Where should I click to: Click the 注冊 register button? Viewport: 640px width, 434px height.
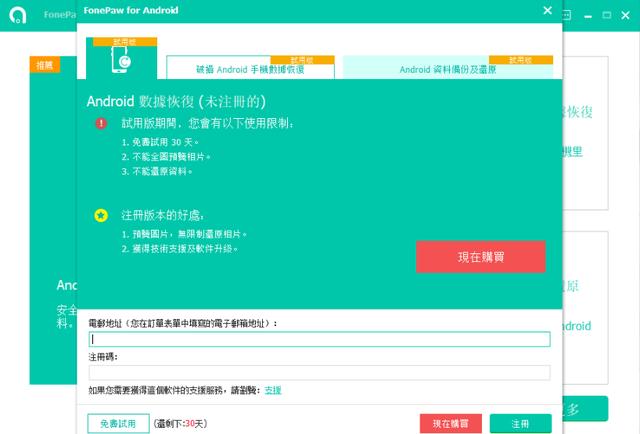click(x=520, y=423)
